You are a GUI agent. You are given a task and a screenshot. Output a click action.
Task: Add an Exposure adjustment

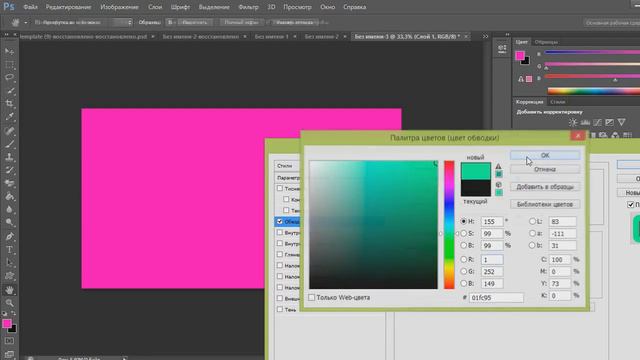(609, 122)
